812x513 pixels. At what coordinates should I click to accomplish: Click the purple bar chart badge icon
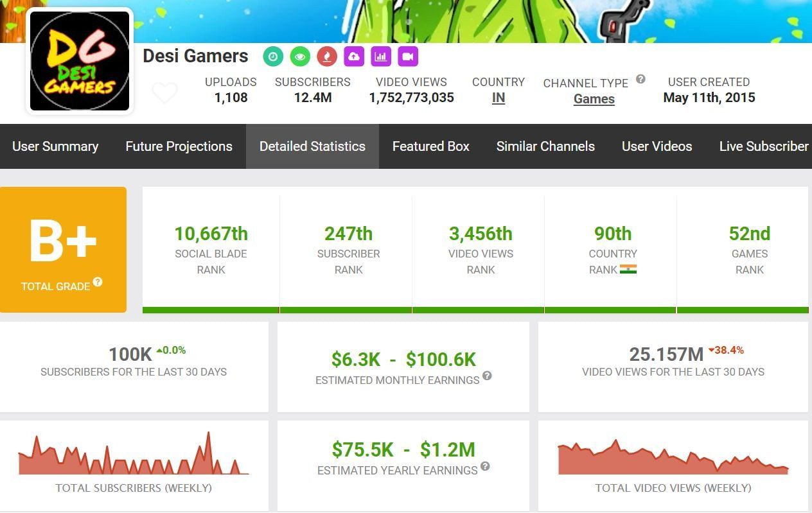click(x=380, y=57)
